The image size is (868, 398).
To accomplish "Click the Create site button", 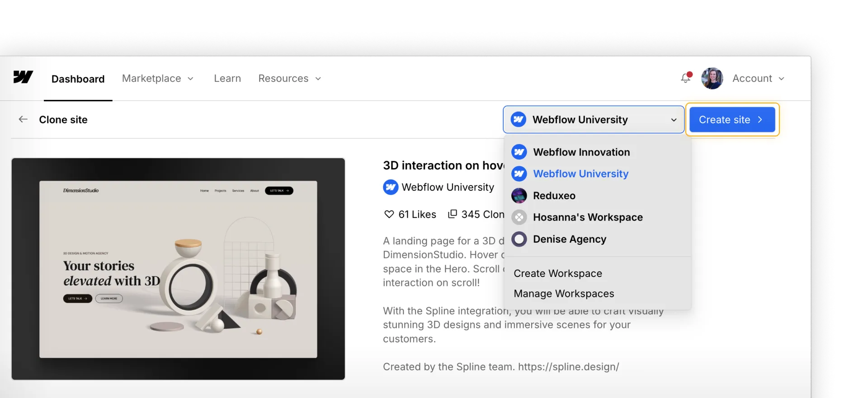I will tap(732, 119).
